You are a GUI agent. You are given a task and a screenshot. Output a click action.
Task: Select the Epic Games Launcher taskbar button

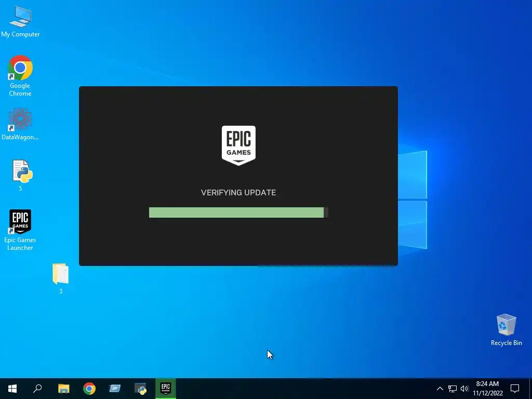pos(166,389)
